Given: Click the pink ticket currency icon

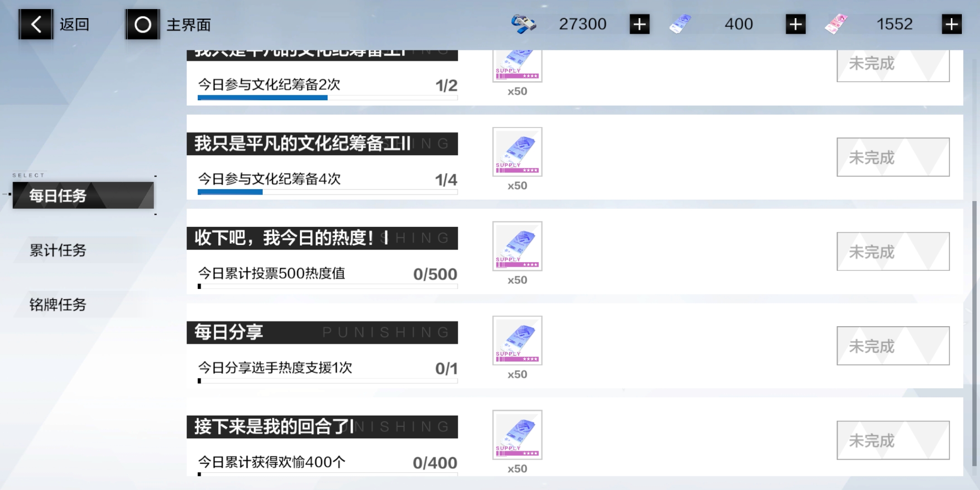Looking at the screenshot, I should [x=836, y=24].
